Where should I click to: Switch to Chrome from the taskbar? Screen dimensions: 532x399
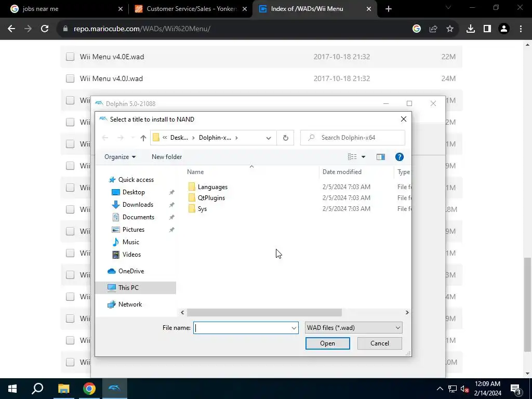pos(89,389)
